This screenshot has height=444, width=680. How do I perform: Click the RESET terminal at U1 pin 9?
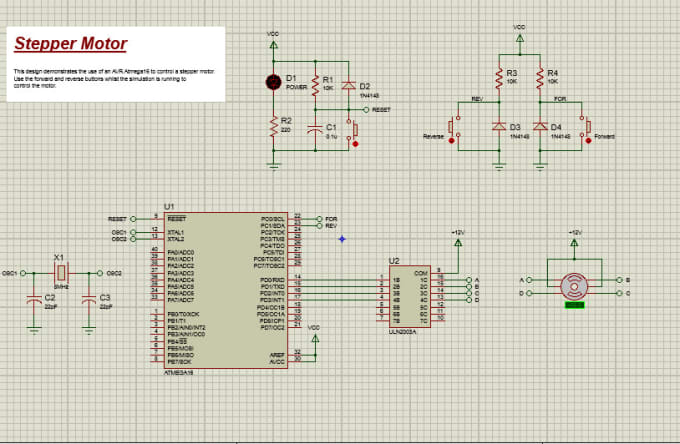coord(133,219)
